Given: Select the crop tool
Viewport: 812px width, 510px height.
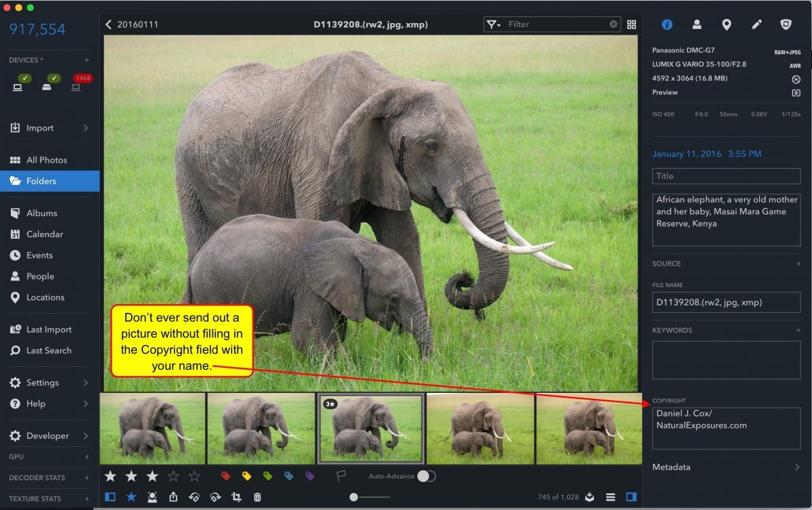Looking at the screenshot, I should [236, 497].
